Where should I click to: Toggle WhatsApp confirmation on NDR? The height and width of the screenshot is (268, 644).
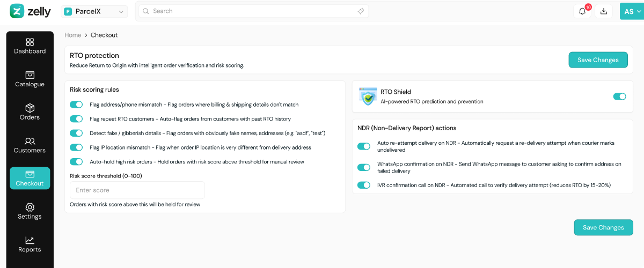[x=364, y=167]
